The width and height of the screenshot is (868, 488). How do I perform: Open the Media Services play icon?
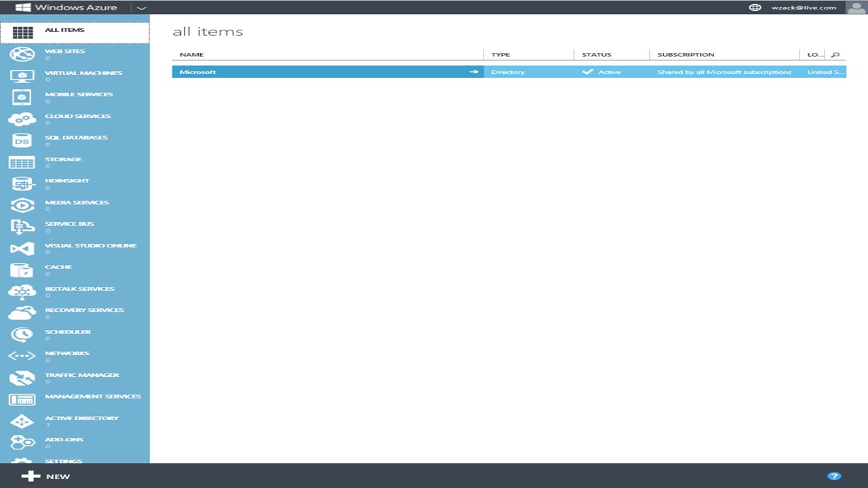pyautogui.click(x=22, y=205)
